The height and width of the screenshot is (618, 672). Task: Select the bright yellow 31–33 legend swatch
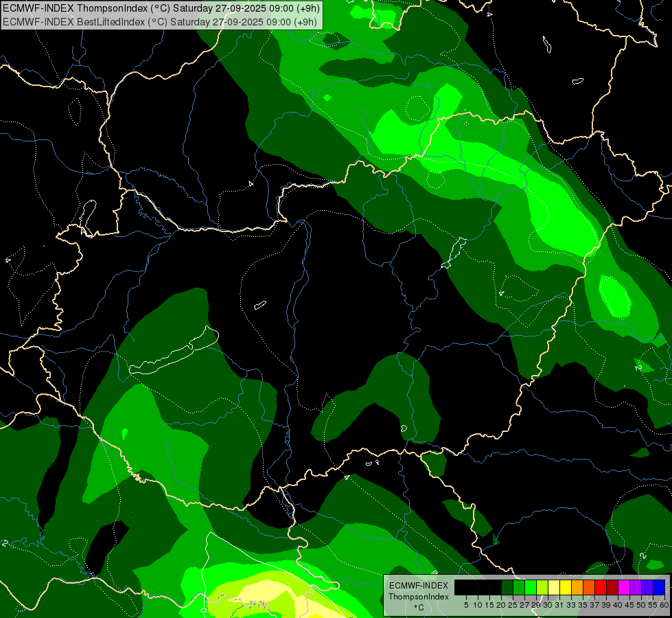pyautogui.click(x=566, y=587)
